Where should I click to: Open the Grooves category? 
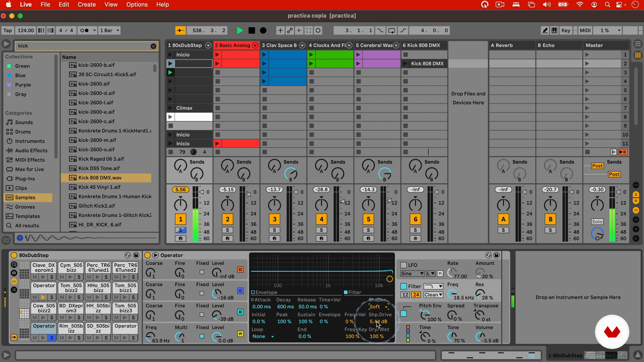pos(25,207)
